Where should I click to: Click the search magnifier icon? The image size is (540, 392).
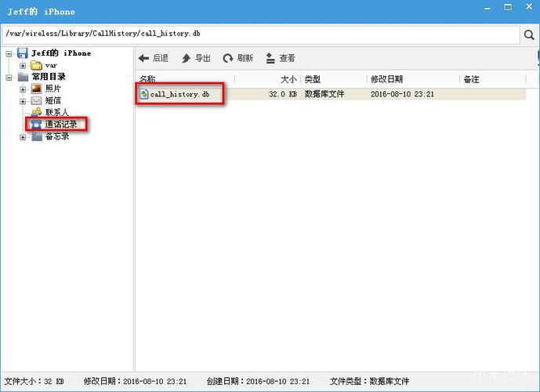click(529, 34)
